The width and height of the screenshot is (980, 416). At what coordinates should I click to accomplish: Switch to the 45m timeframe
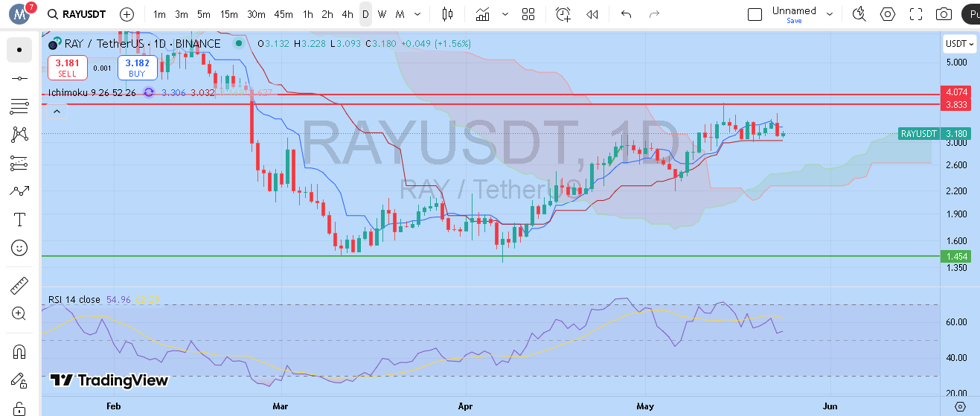pos(284,14)
